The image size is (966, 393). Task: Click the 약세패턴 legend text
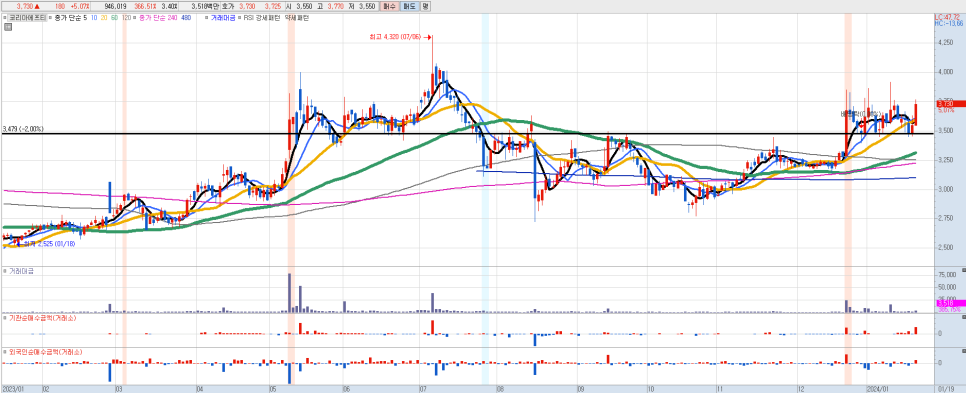coord(297,18)
